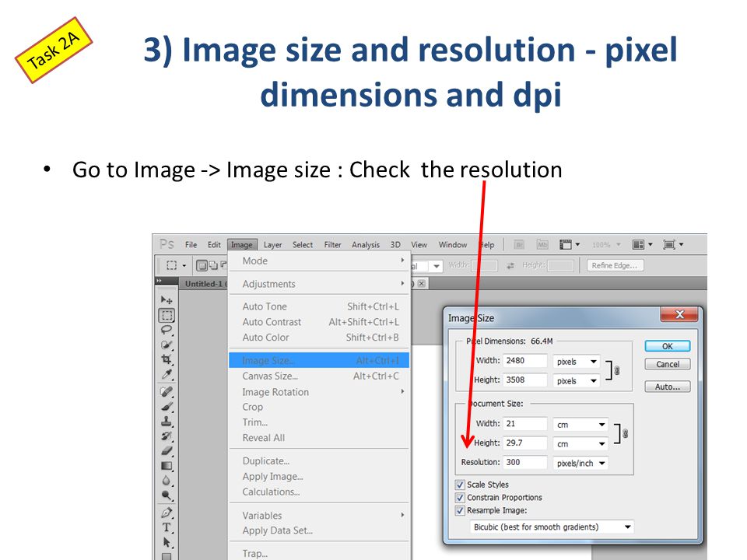747x560 pixels.
Task: Collapse the toolbox with double-arrow
Action: 160,281
